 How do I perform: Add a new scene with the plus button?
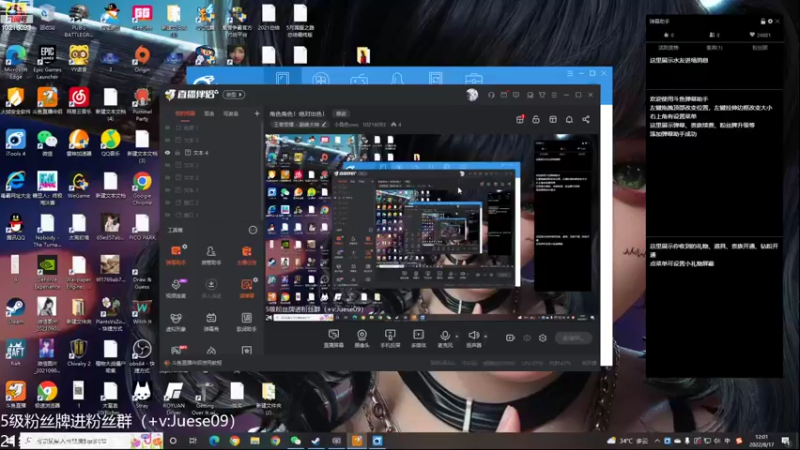257,113
